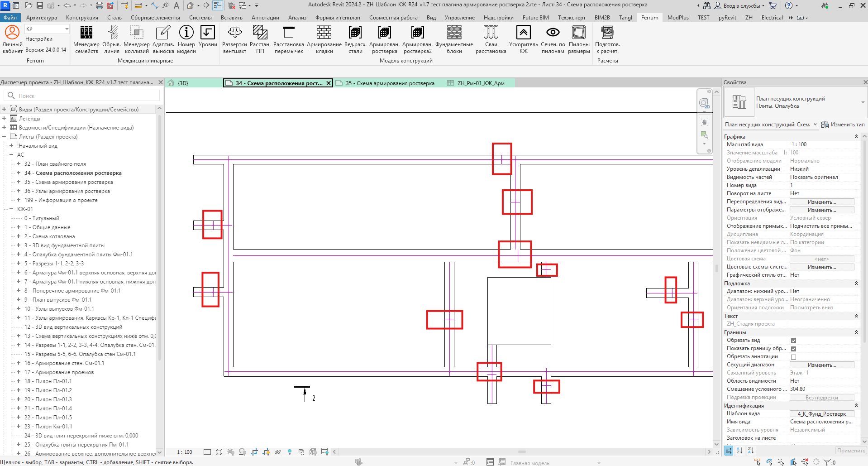This screenshot has height=466, width=868.
Task: Collapse the КЖ-01 sheet group
Action: point(11,209)
